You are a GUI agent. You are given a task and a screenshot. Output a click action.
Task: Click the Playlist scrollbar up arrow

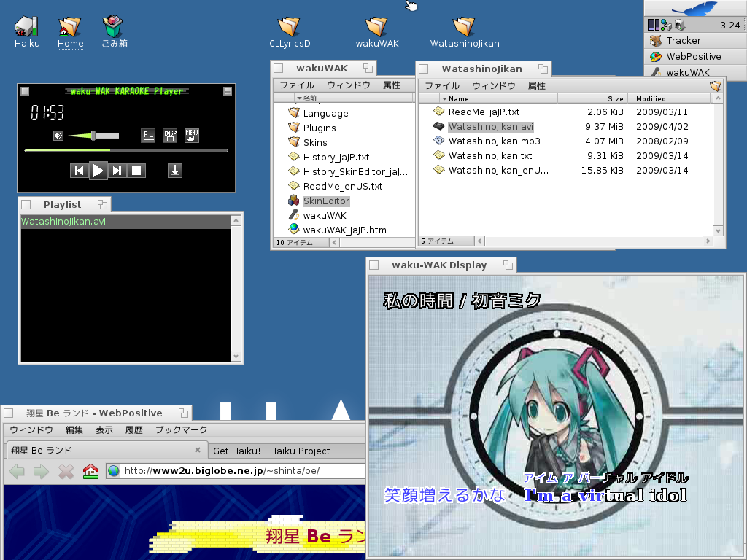click(x=236, y=220)
